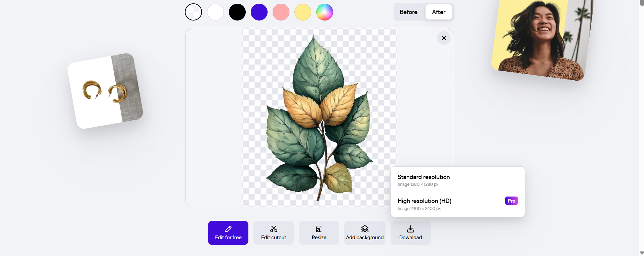Choose the white background color

[x=215, y=12]
